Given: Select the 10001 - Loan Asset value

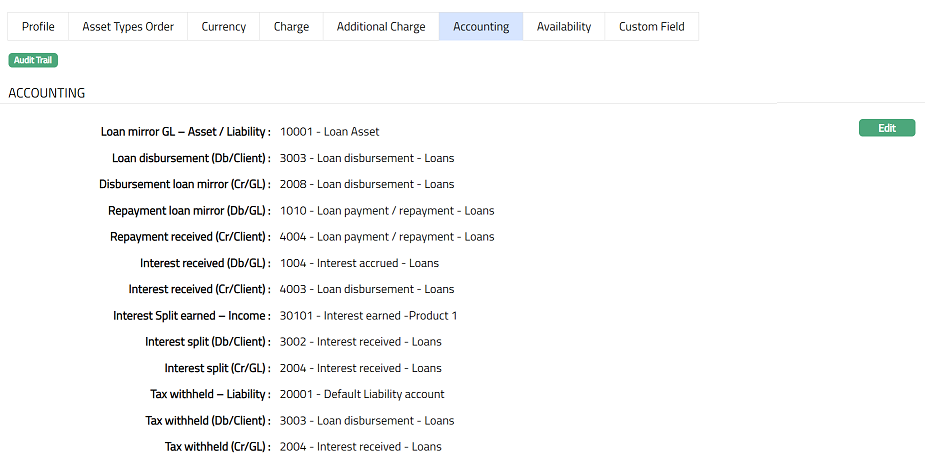Looking at the screenshot, I should (x=329, y=132).
